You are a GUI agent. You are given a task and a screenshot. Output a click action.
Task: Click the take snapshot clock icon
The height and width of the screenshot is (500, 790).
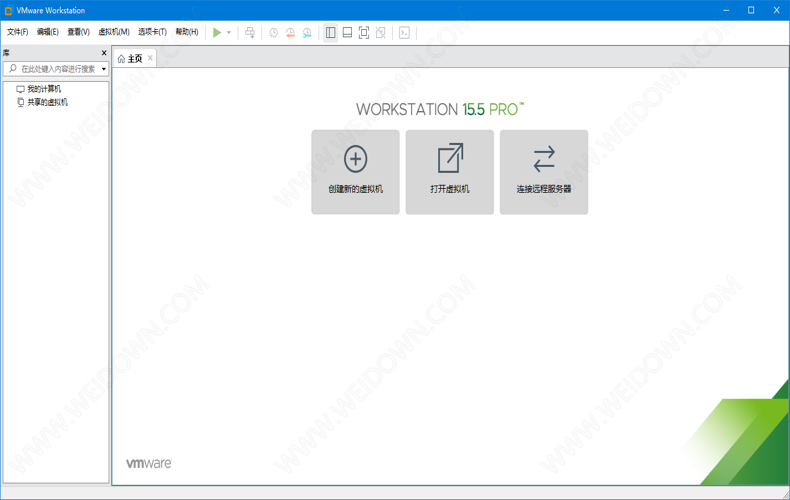(273, 32)
